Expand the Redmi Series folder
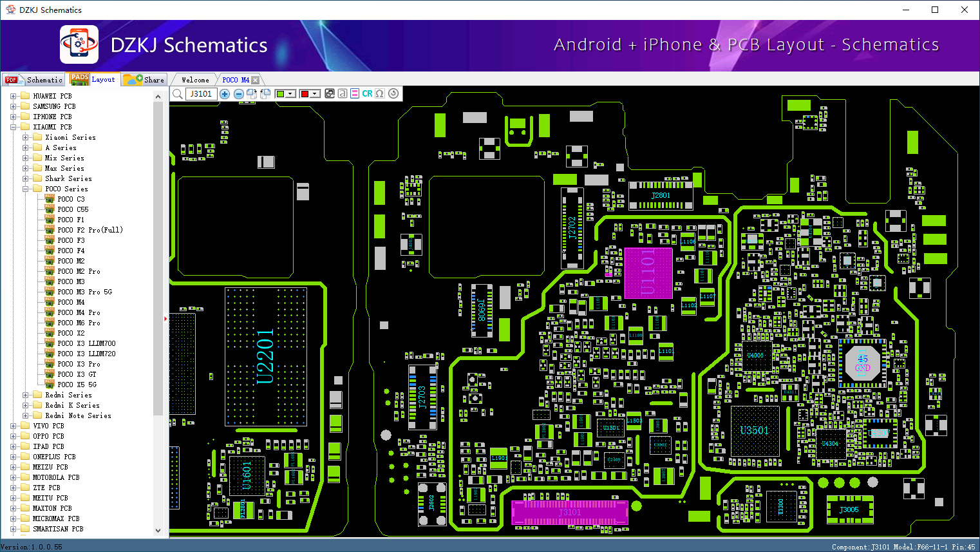The height and width of the screenshot is (552, 980). 25,395
